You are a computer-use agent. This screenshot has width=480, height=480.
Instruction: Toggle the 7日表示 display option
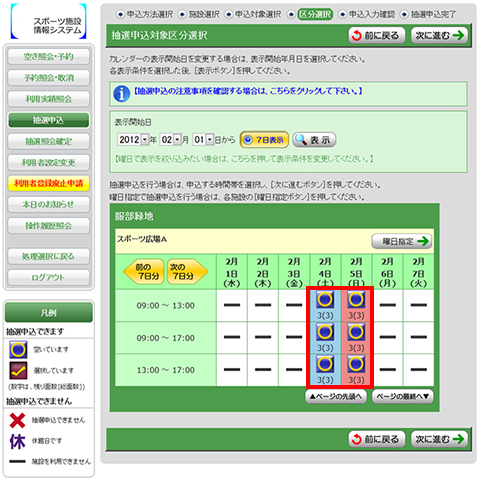click(x=264, y=140)
